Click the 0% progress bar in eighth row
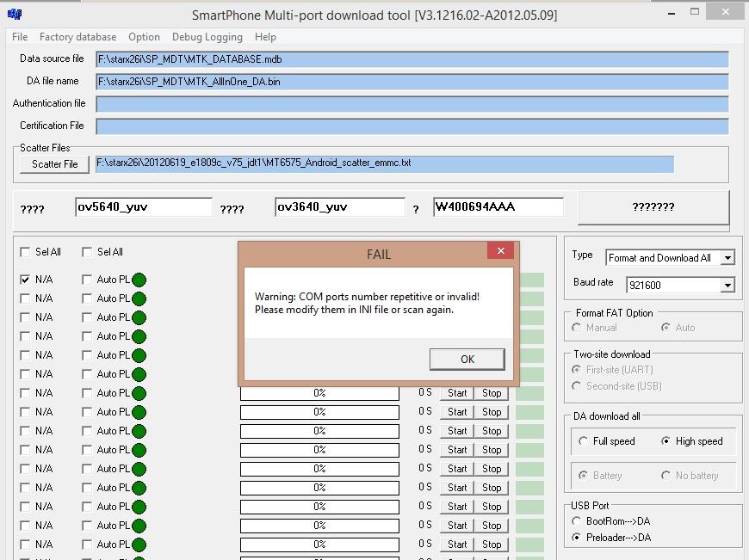This screenshot has width=749, height=560. pos(319,412)
